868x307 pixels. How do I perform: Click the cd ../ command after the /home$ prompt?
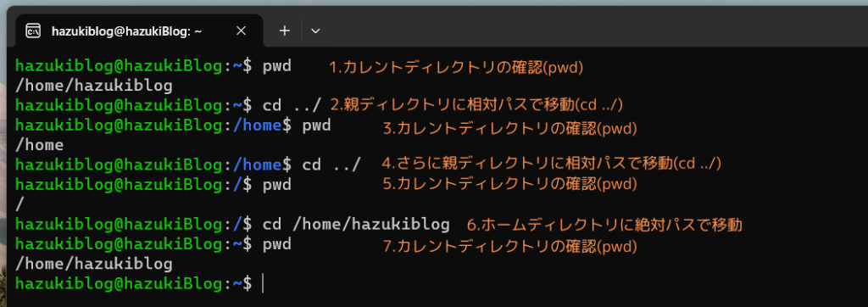(331, 165)
